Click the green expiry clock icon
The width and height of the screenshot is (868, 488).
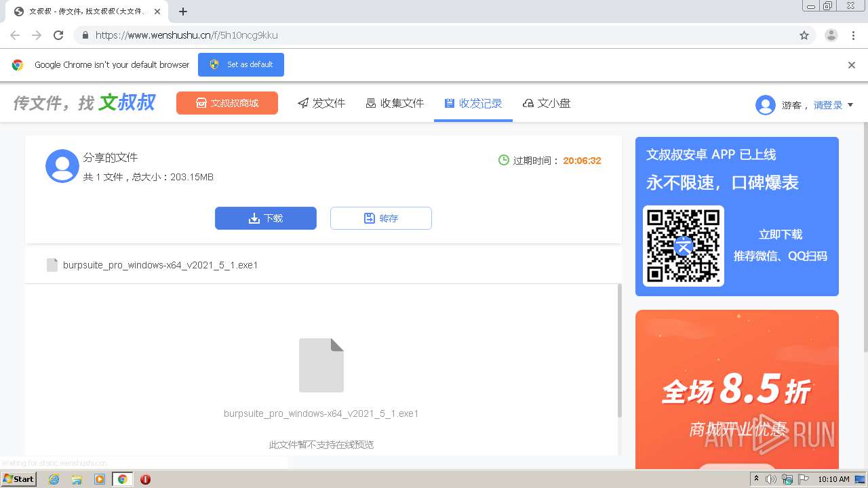(x=504, y=161)
